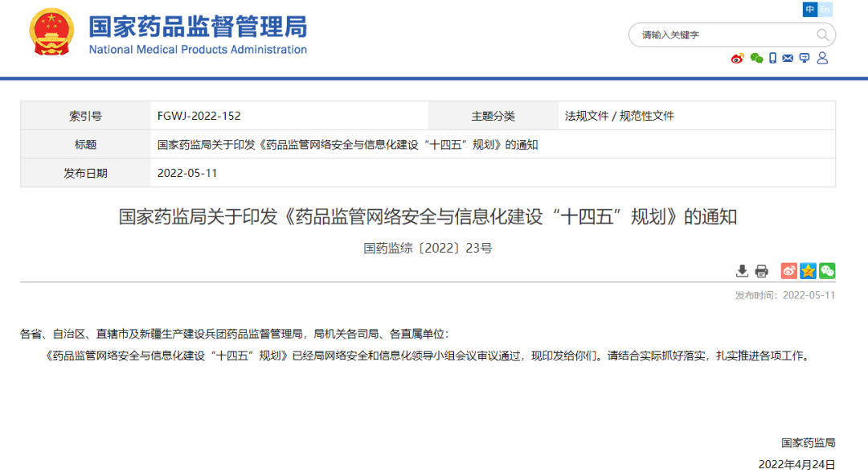868x473 pixels.
Task: Click the article headline about 十四五 规划
Action: pos(428,217)
